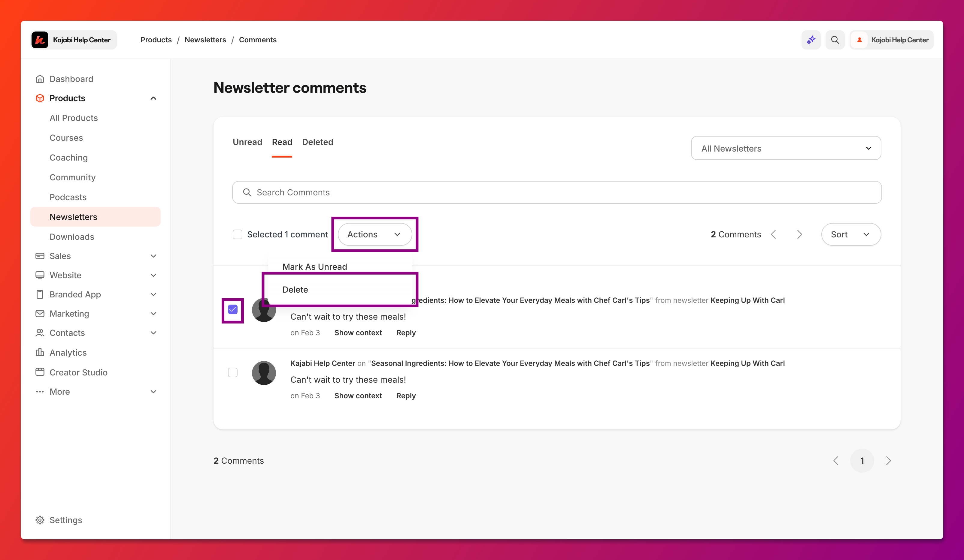
Task: Uncheck the first comment's checkbox
Action: coord(232,310)
